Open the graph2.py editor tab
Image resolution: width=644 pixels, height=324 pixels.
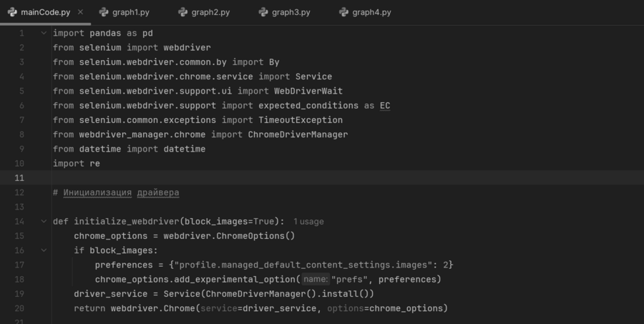(x=210, y=12)
